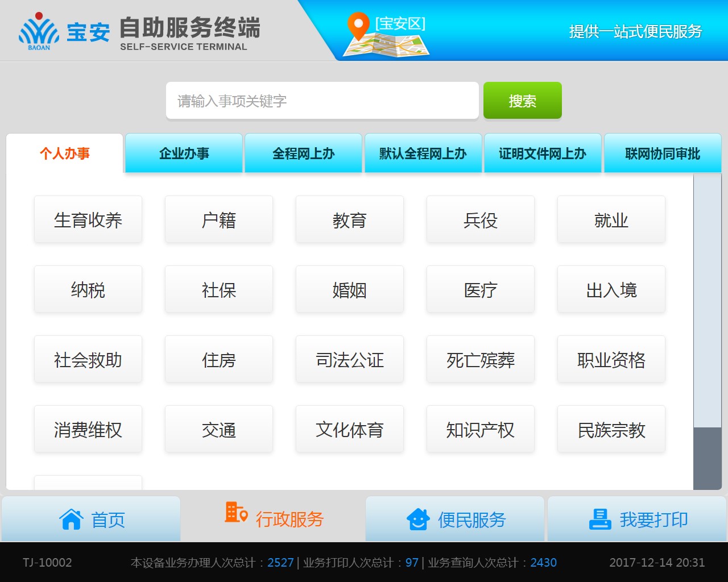728x582 pixels.
Task: Click the [宝安区] location label
Action: (400, 23)
